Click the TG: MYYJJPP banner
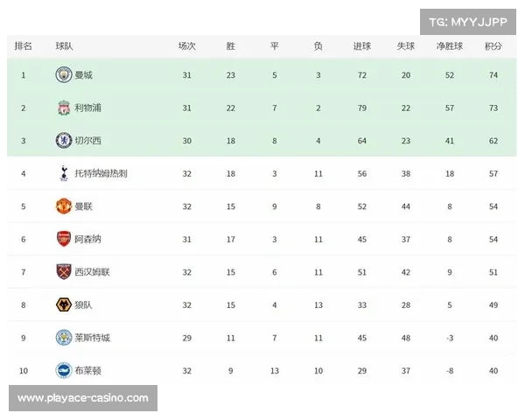525x420 pixels. tap(468, 22)
